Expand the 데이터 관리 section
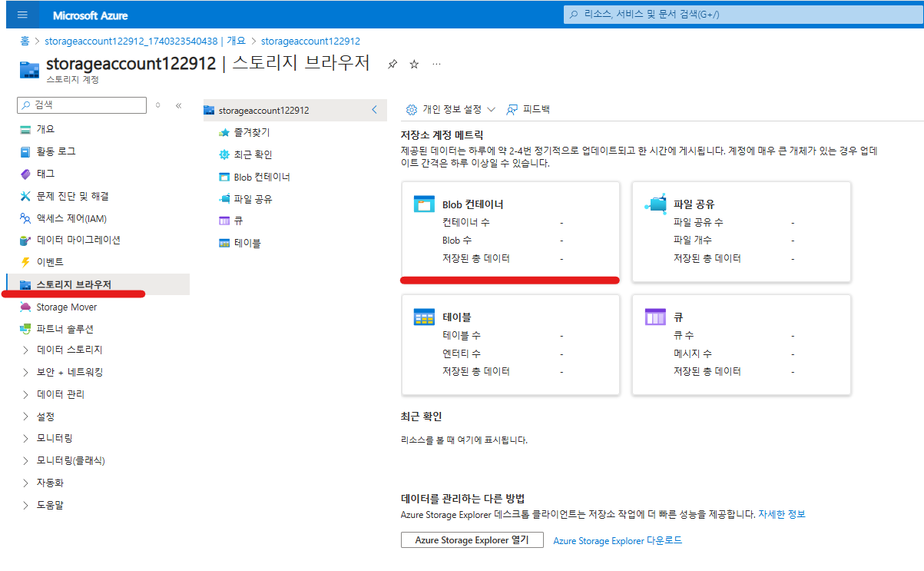 point(26,394)
